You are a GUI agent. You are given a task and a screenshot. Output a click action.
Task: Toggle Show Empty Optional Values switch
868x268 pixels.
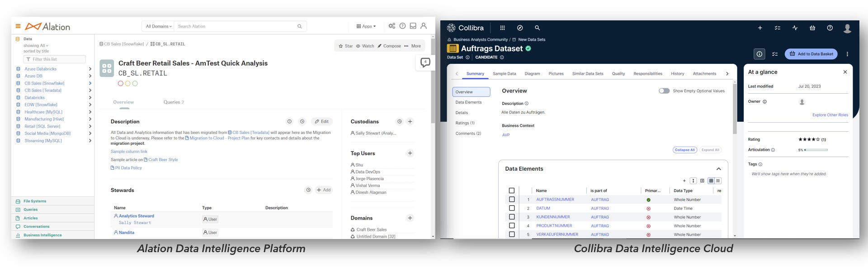tap(664, 91)
